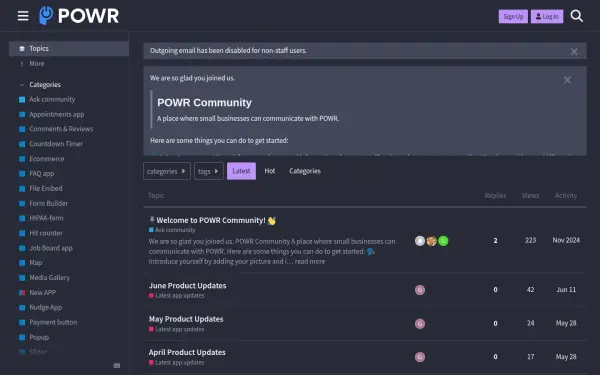Click Nov 2024 activity date on welcome topic

coord(566,240)
